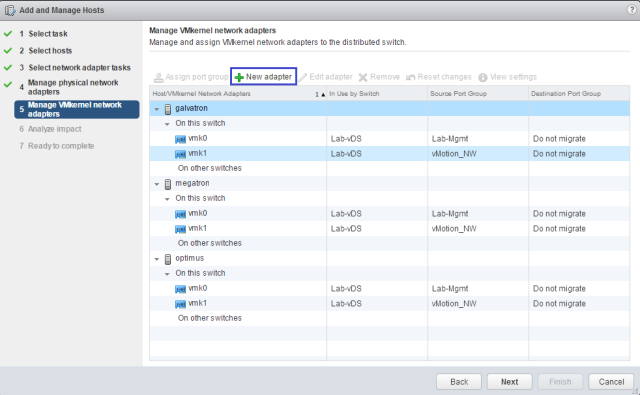Image resolution: width=640 pixels, height=395 pixels.
Task: Click the New adapter toolbar label
Action: click(x=269, y=77)
